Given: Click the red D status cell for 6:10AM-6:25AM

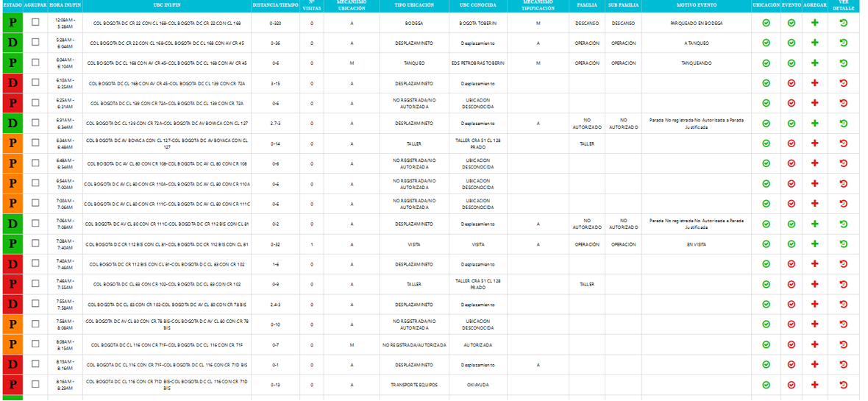Looking at the screenshot, I should pyautogui.click(x=13, y=84).
